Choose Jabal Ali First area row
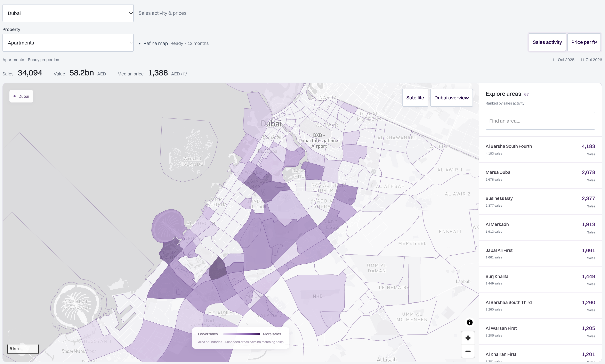Viewport: 605px width, 364px height. (x=540, y=254)
